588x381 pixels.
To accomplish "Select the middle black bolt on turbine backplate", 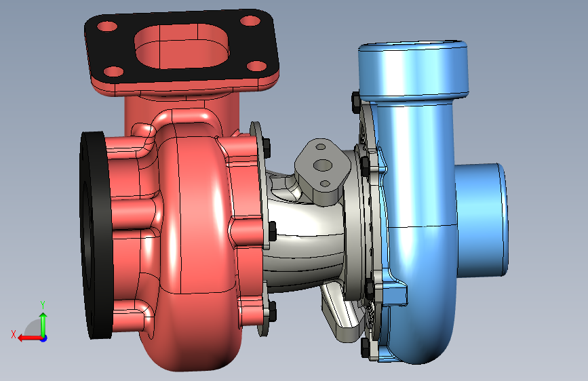I will pos(272,231).
